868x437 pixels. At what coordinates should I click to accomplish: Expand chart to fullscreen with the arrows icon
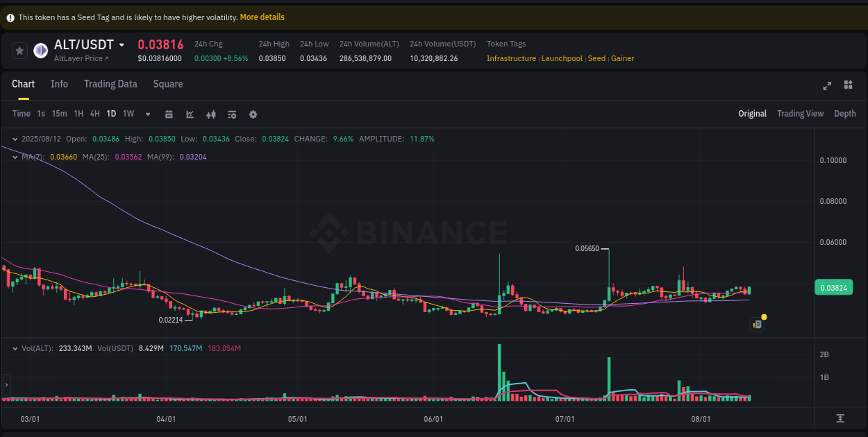click(x=827, y=85)
